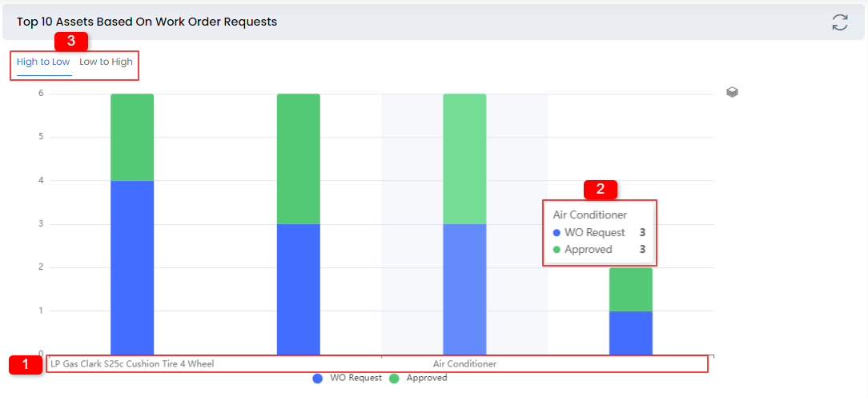Click the y-axis label 6

pyautogui.click(x=40, y=94)
